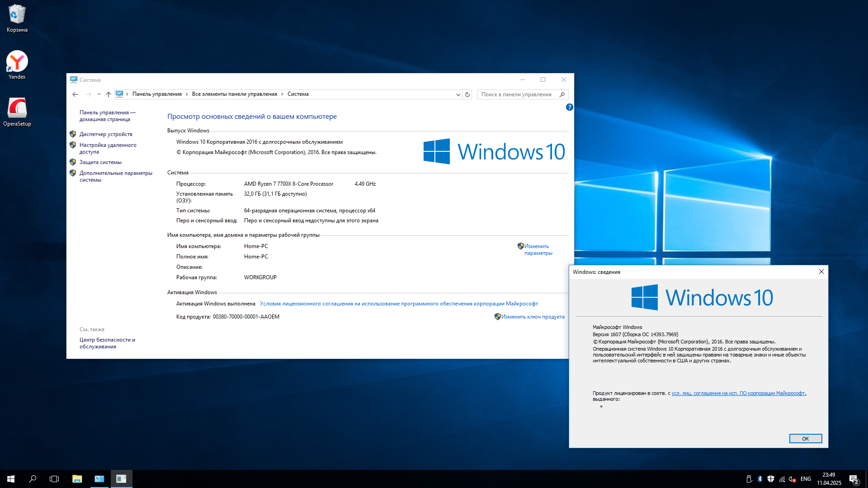Image resolution: width=868 pixels, height=488 pixels.
Task: Refresh the Control Panel address bar
Action: 467,94
